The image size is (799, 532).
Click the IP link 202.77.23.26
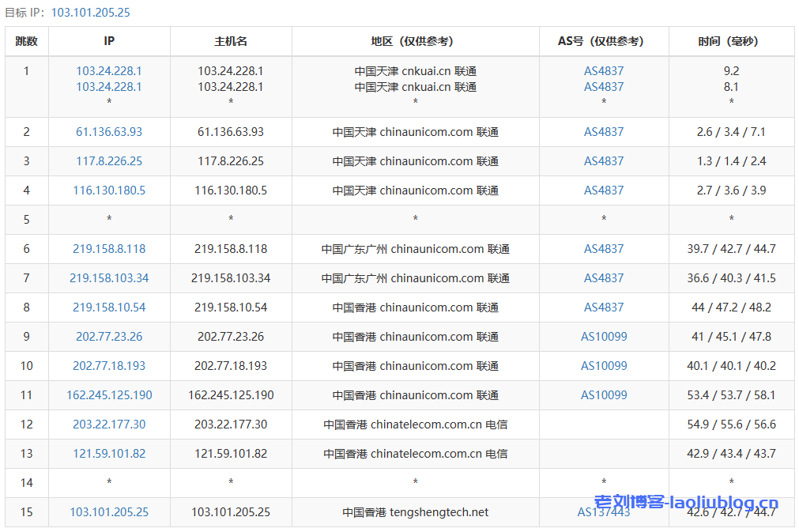[x=108, y=337]
